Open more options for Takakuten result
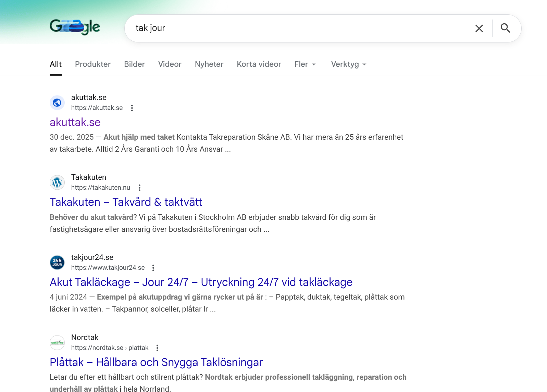The width and height of the screenshot is (547, 392). 139,188
